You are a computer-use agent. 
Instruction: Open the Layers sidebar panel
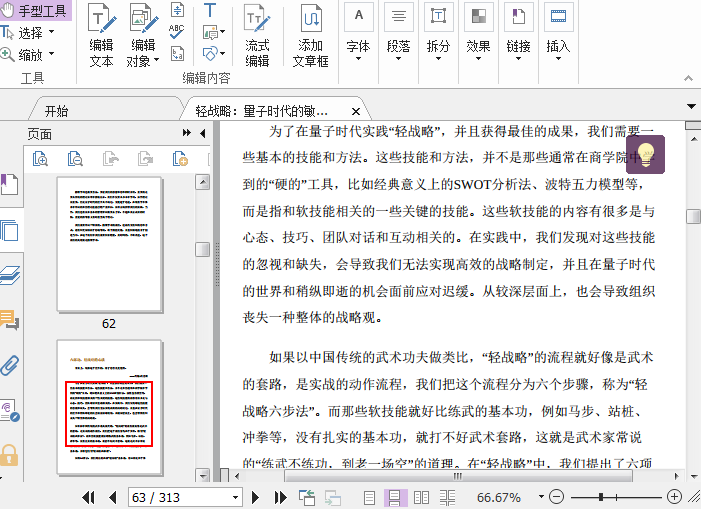tap(10, 275)
